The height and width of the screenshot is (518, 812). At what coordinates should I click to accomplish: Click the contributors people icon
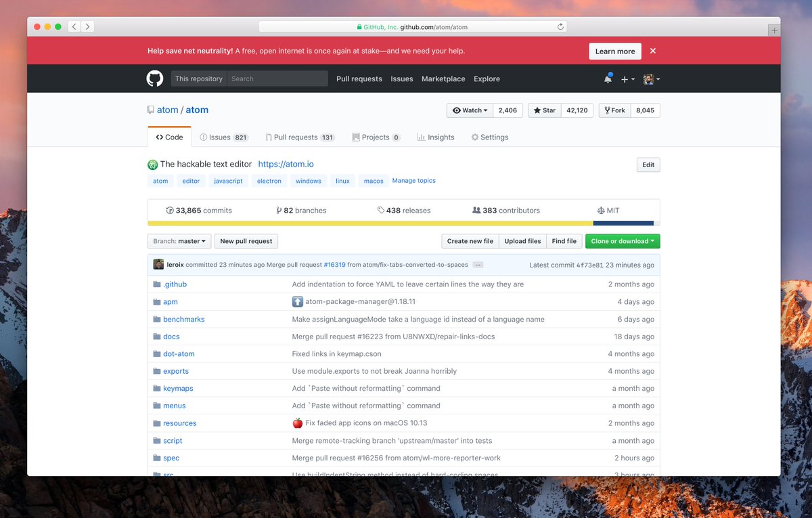(x=476, y=211)
